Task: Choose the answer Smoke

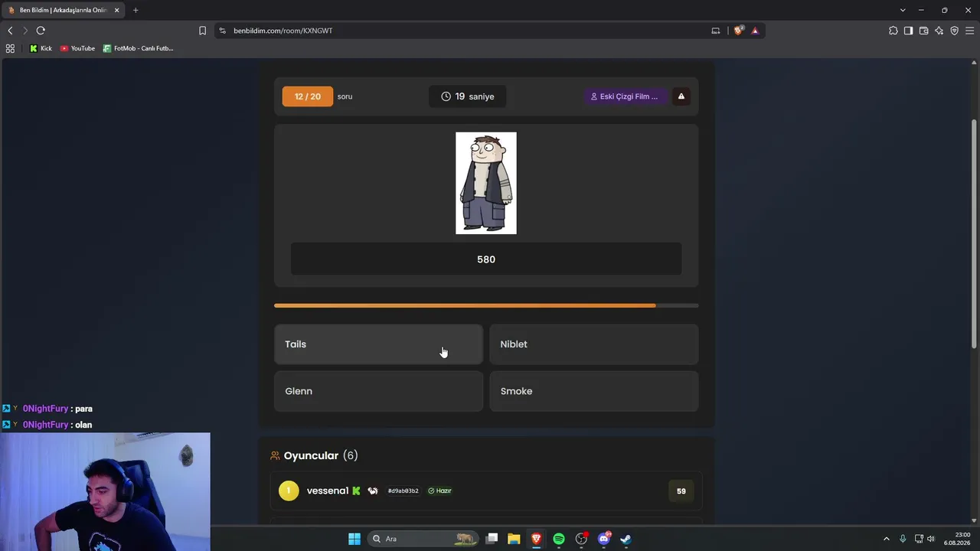Action: click(594, 391)
